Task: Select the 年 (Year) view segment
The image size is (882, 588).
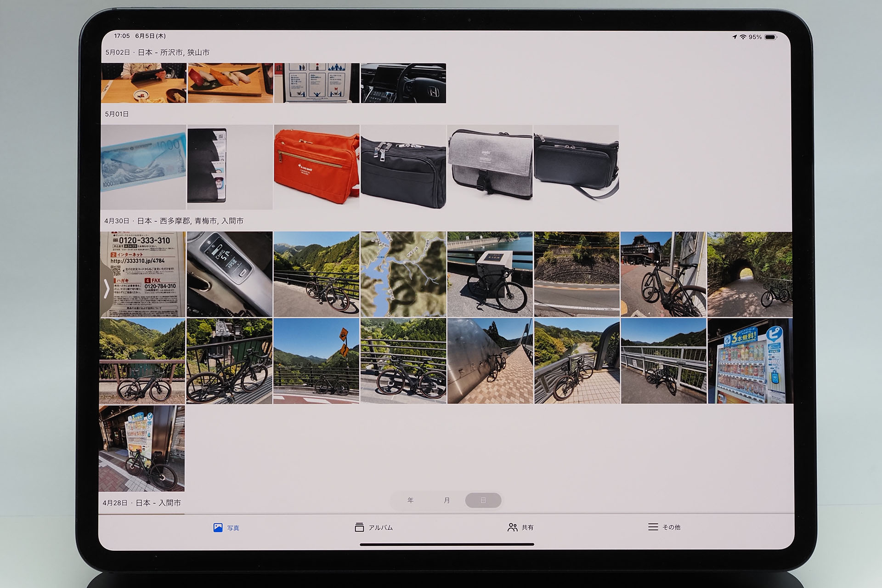Action: tap(410, 500)
